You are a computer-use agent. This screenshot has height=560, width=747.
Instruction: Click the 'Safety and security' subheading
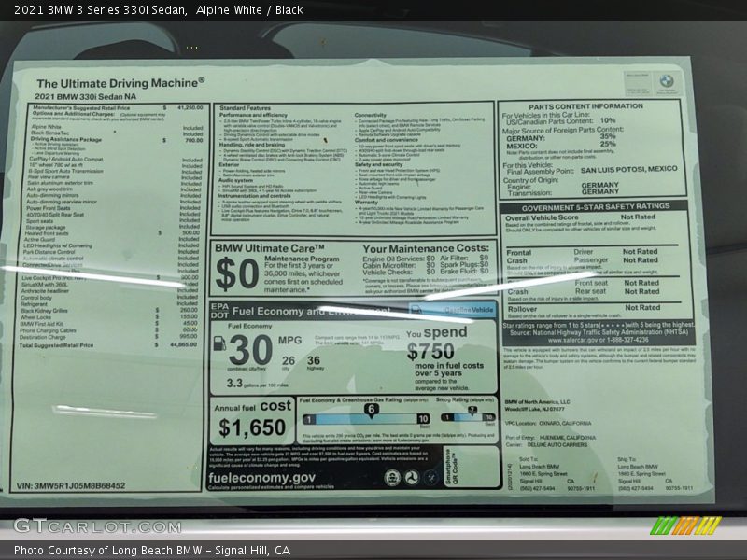(x=379, y=164)
